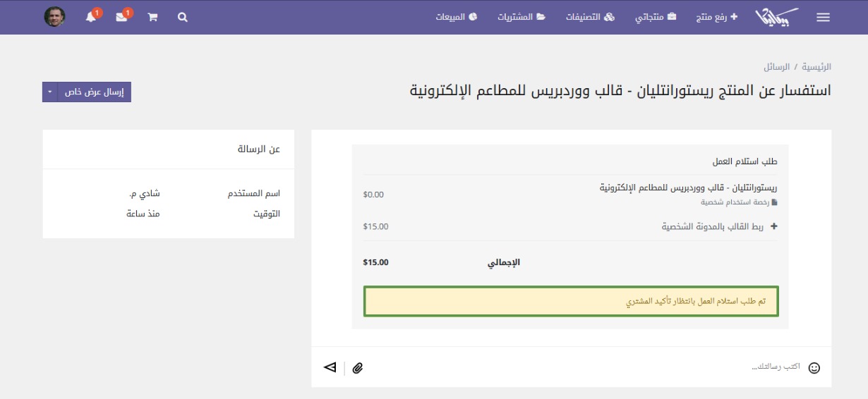Image resolution: width=868 pixels, height=399 pixels.
Task: Open التصنيفات categories menu
Action: (x=591, y=16)
